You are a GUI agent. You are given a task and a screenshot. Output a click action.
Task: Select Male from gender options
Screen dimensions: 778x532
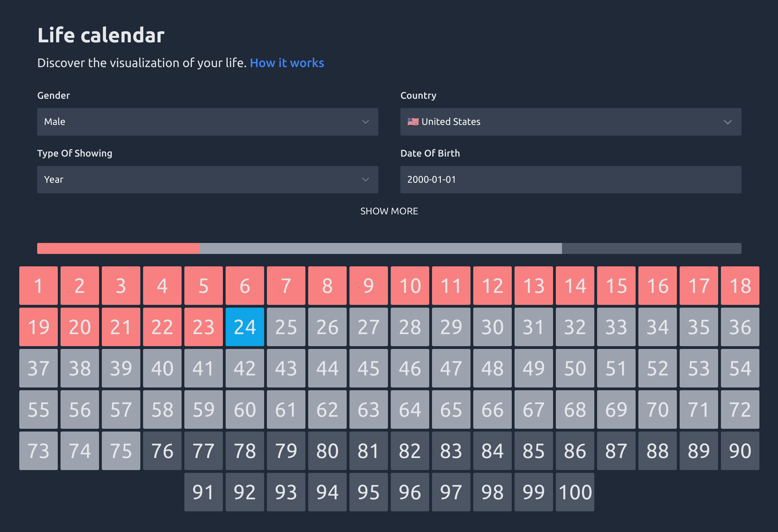pyautogui.click(x=207, y=122)
